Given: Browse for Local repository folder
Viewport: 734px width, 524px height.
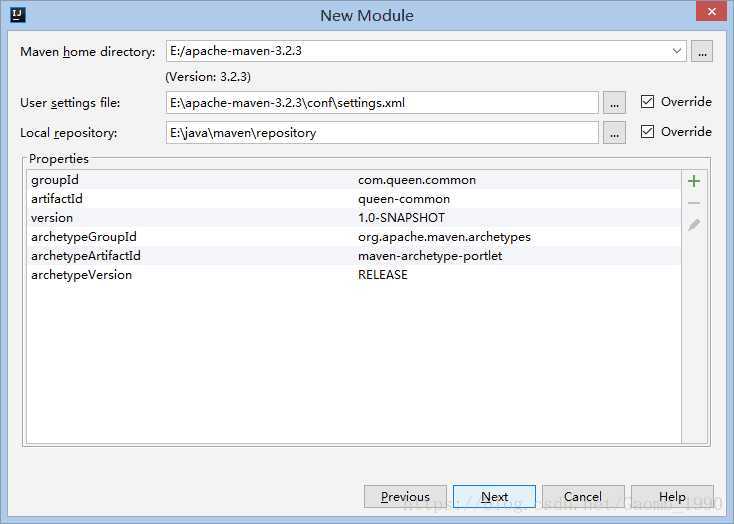Looking at the screenshot, I should 614,133.
